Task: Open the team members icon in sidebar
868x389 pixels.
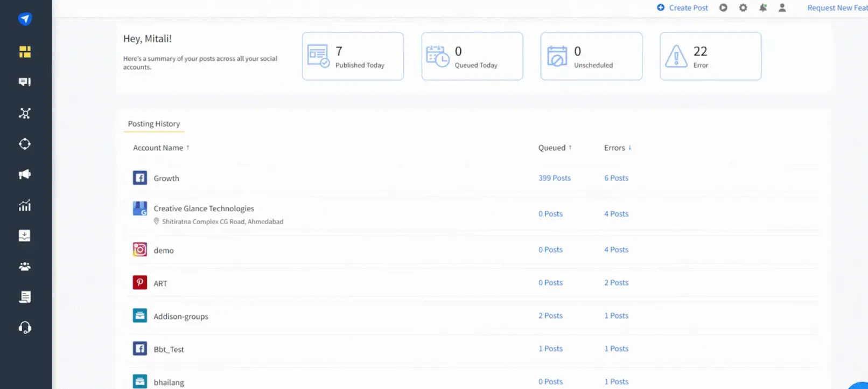Action: (25, 267)
